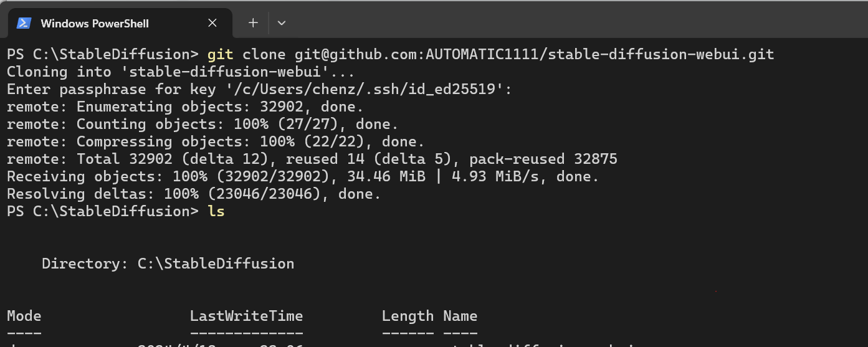Click the AUTOMATIC1111 repository URL text
This screenshot has width=868, height=347.
pos(508,54)
